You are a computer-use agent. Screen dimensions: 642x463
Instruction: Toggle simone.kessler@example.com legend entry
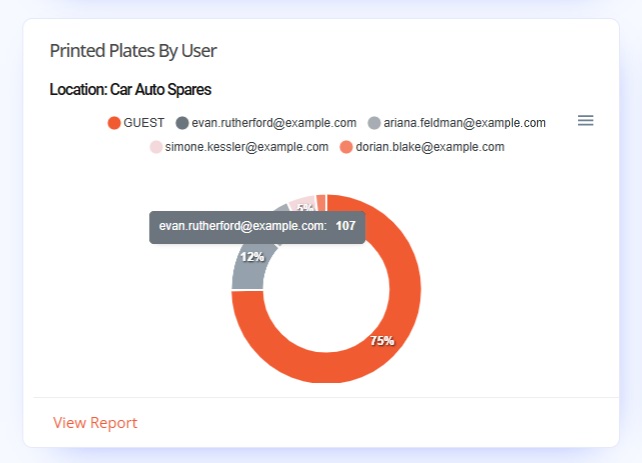(239, 147)
